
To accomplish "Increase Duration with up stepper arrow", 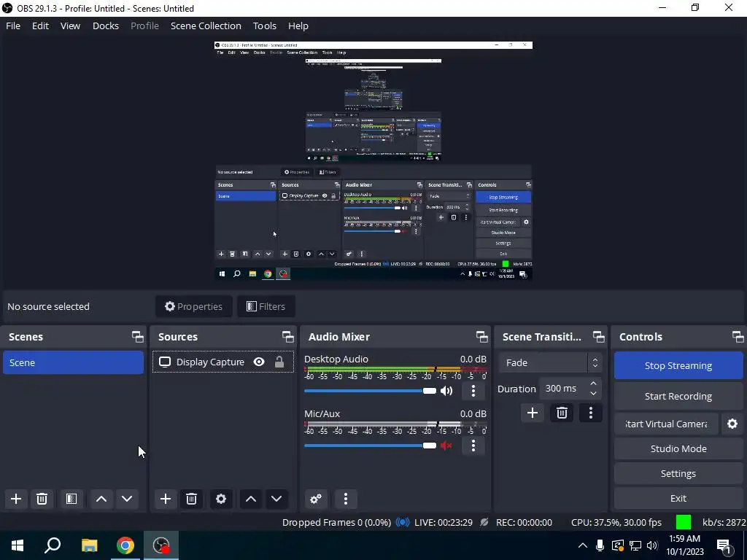I will 593,384.
